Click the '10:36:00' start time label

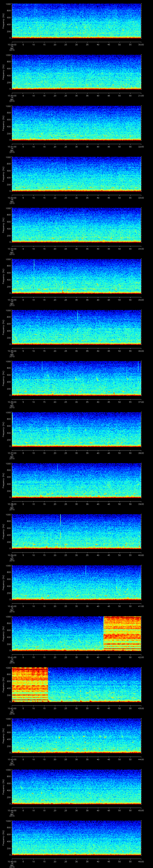point(12,402)
